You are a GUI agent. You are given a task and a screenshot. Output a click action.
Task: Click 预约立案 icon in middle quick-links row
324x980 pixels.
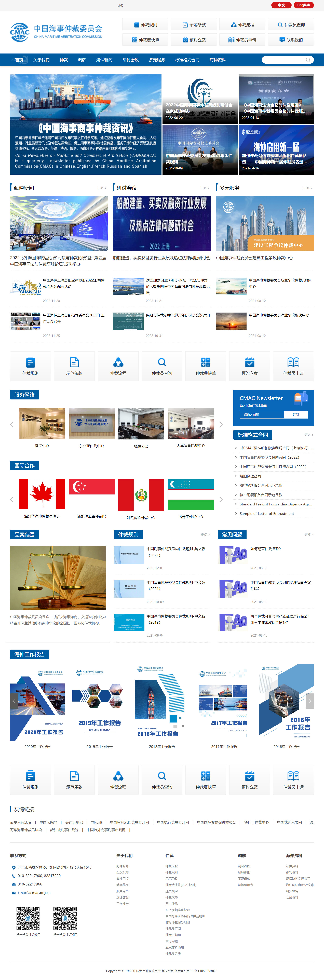pos(249,366)
